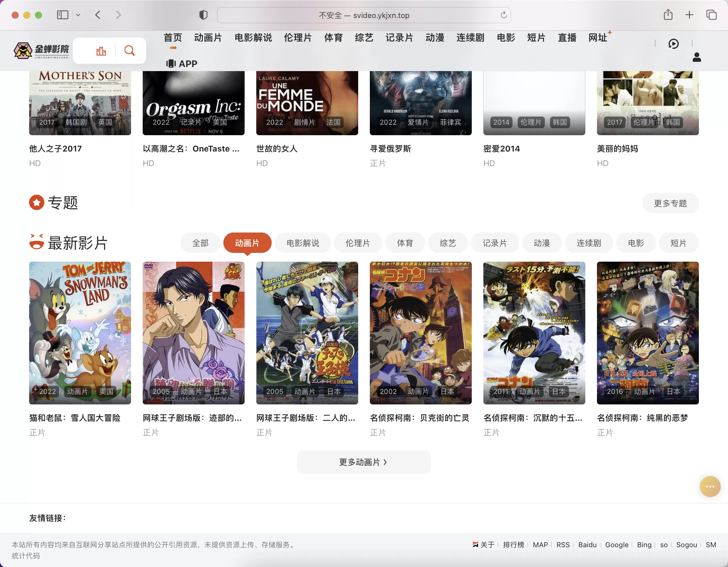
Task: Select the 短片 filter tab
Action: tap(678, 243)
